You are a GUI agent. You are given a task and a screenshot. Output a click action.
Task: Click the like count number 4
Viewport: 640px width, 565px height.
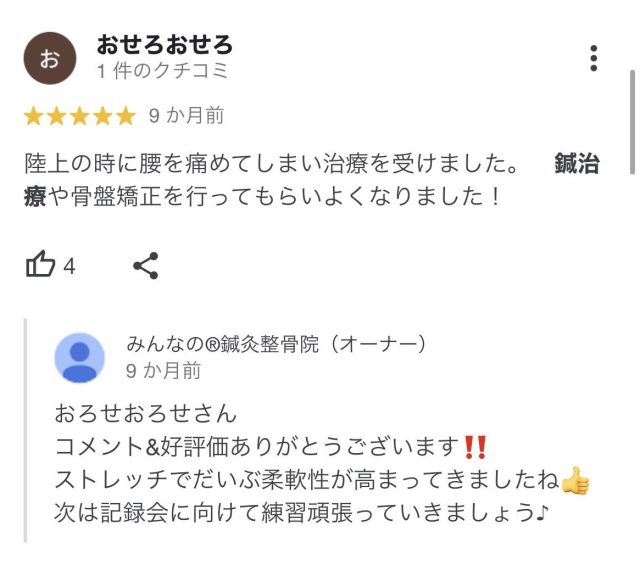click(x=69, y=267)
